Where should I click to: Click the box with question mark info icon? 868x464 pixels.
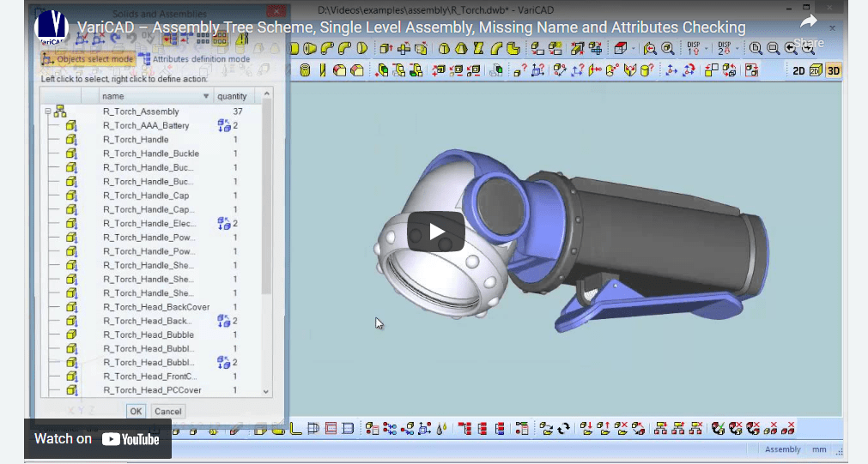click(519, 71)
